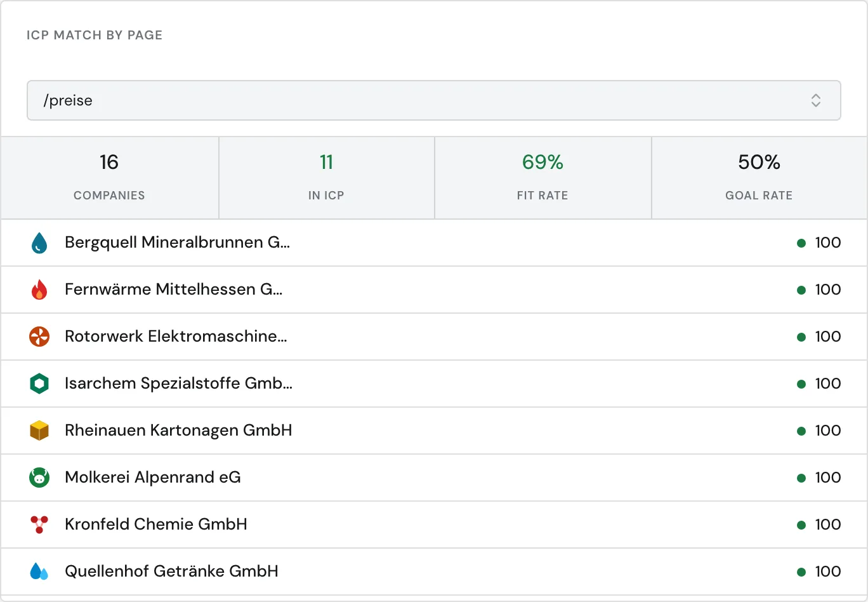Select Isarchem Spezialstoffe company name
Viewport: 868px width, 602px height.
click(x=178, y=384)
